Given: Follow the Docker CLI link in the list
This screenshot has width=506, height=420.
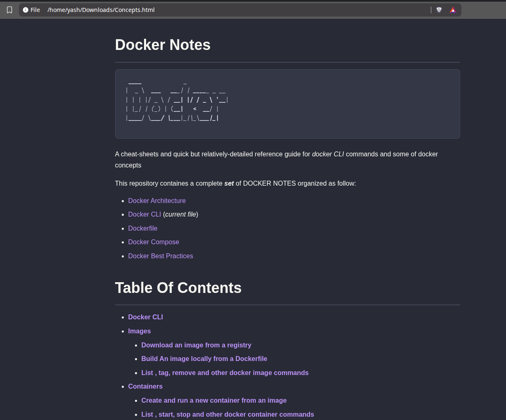Looking at the screenshot, I should tap(144, 214).
